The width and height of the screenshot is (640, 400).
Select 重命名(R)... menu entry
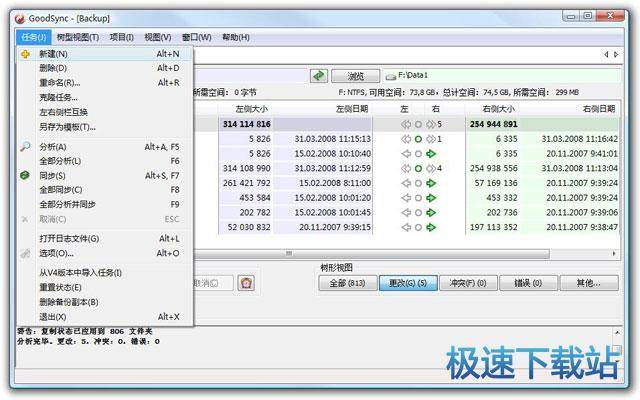pos(104,83)
